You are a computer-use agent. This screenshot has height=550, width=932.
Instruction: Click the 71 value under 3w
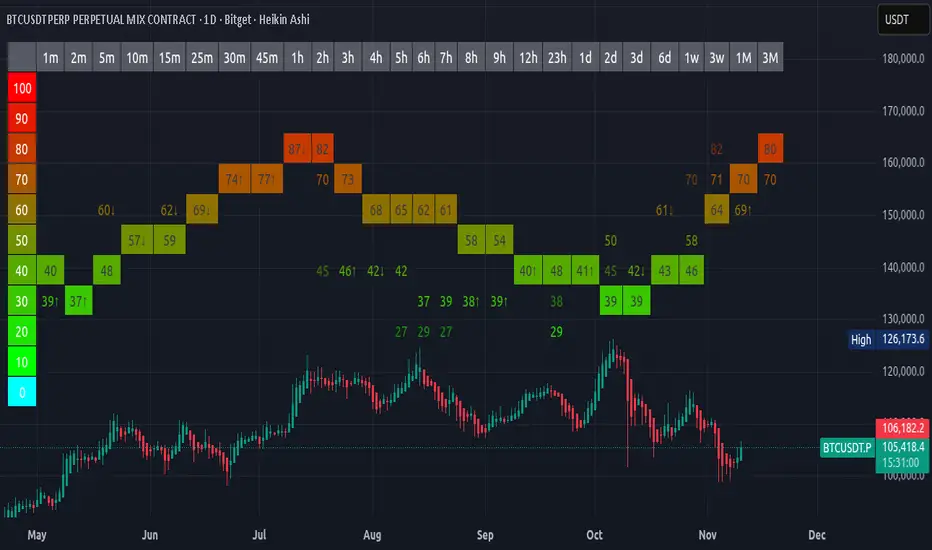click(717, 180)
